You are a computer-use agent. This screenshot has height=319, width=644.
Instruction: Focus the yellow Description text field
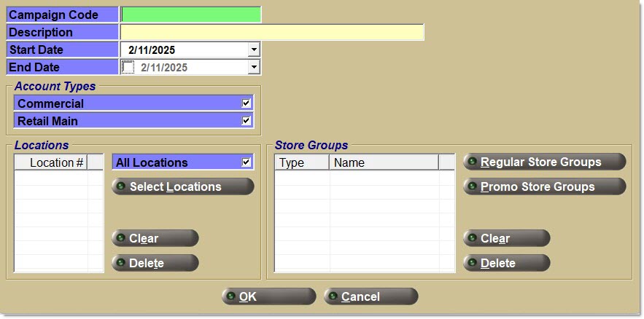[271, 33]
